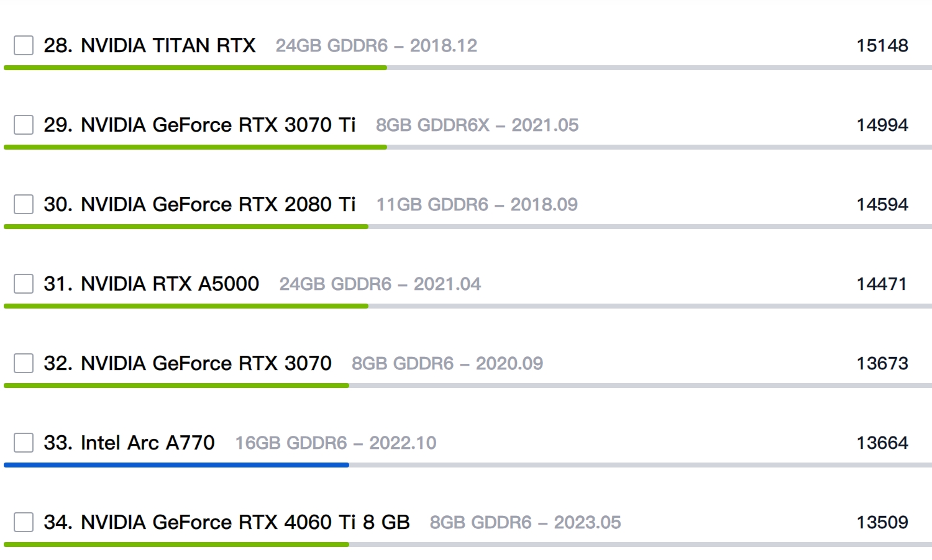The width and height of the screenshot is (932, 560).
Task: Open the NVIDIA TITAN RTX entry
Action: coord(149,45)
